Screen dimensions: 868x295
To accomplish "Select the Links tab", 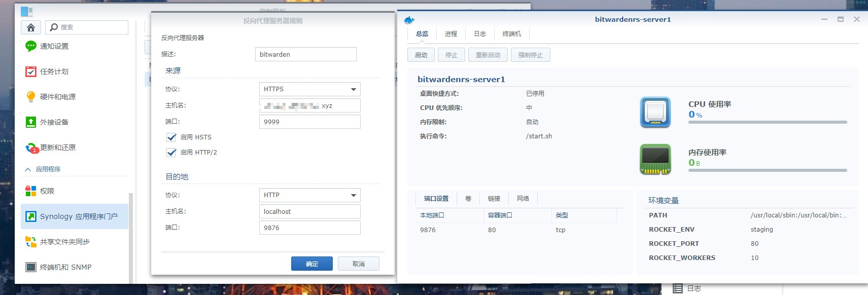I will [x=494, y=199].
